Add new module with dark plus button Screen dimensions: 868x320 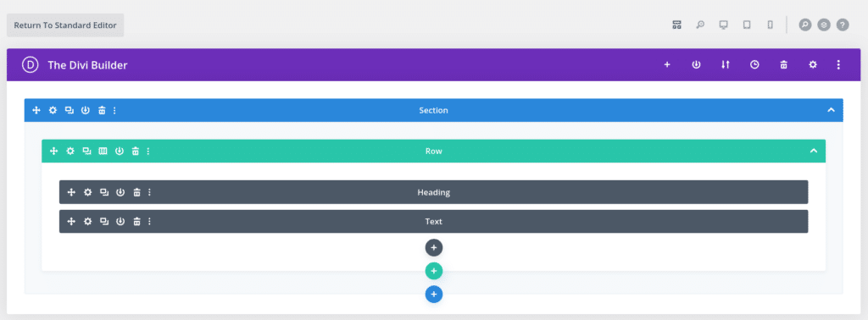click(434, 248)
